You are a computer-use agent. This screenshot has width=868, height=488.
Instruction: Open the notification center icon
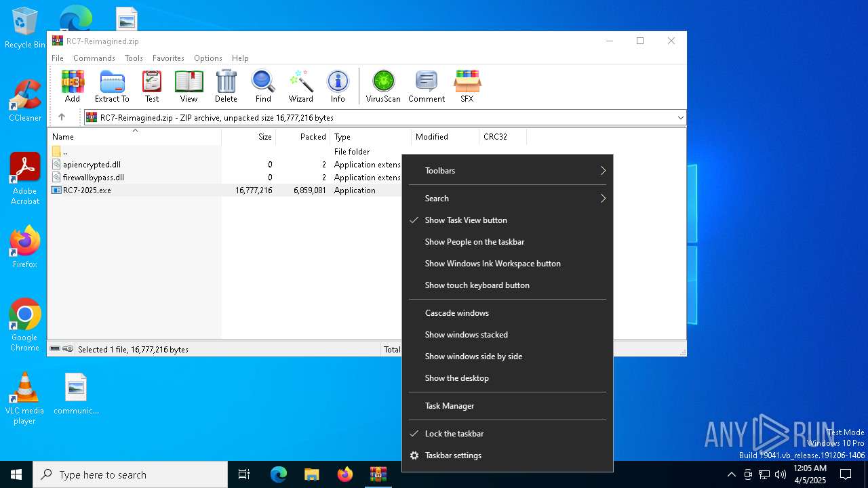846,474
